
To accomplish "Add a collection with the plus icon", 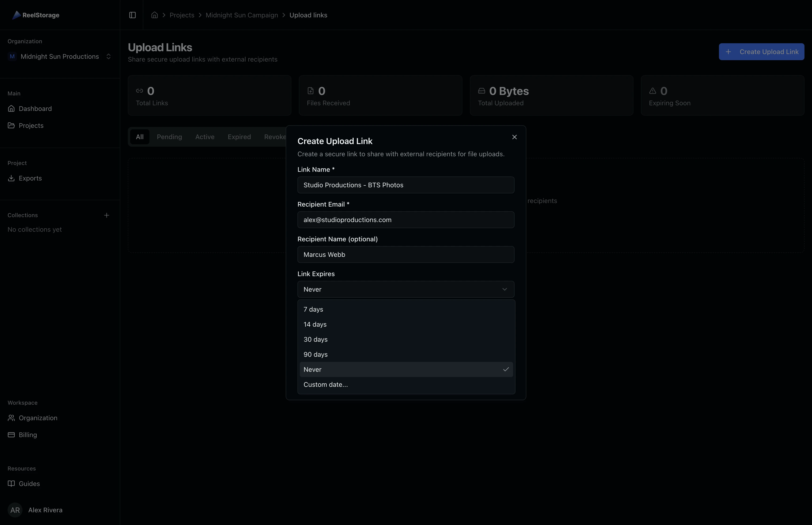I will 107,215.
